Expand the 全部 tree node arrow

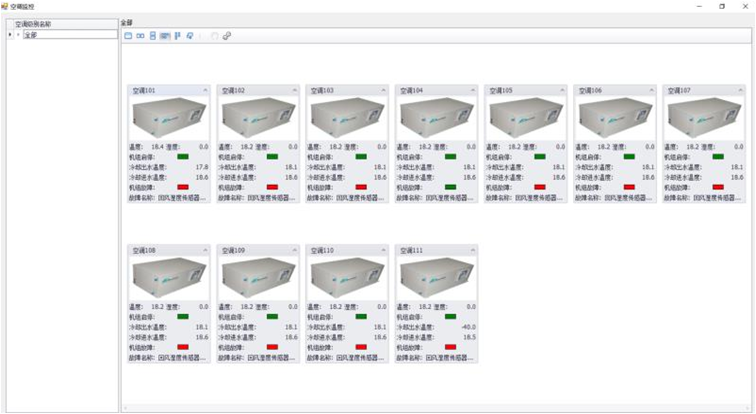pos(17,35)
